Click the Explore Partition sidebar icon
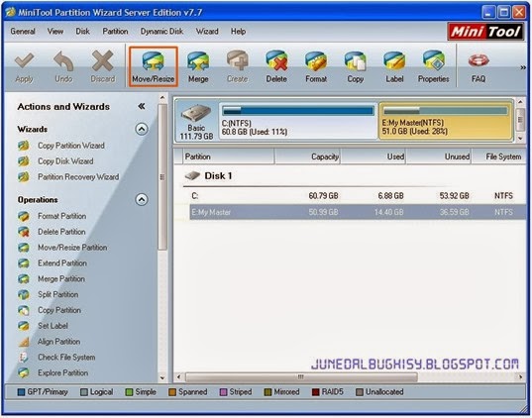Image resolution: width=532 pixels, height=418 pixels. [24, 372]
